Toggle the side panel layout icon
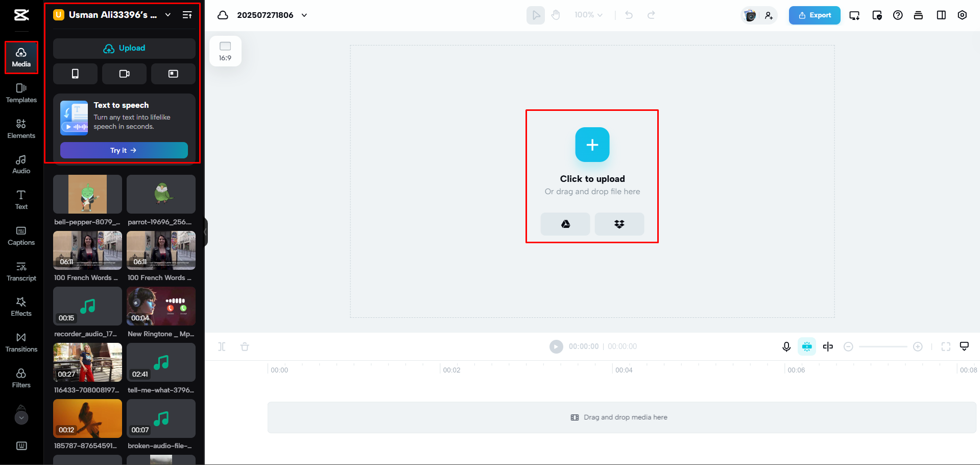 (941, 15)
